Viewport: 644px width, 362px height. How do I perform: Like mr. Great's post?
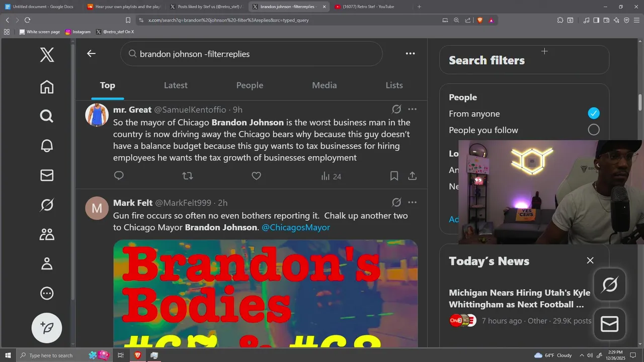click(x=256, y=176)
